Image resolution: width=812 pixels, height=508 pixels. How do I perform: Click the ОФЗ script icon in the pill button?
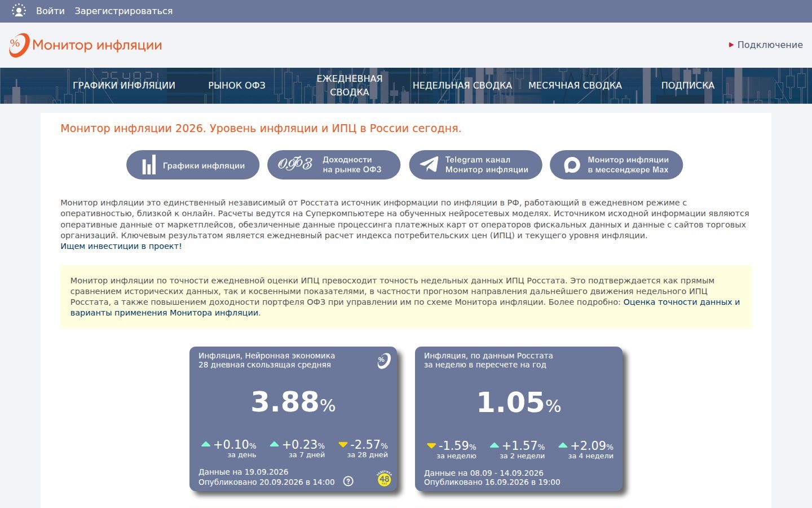tap(295, 164)
